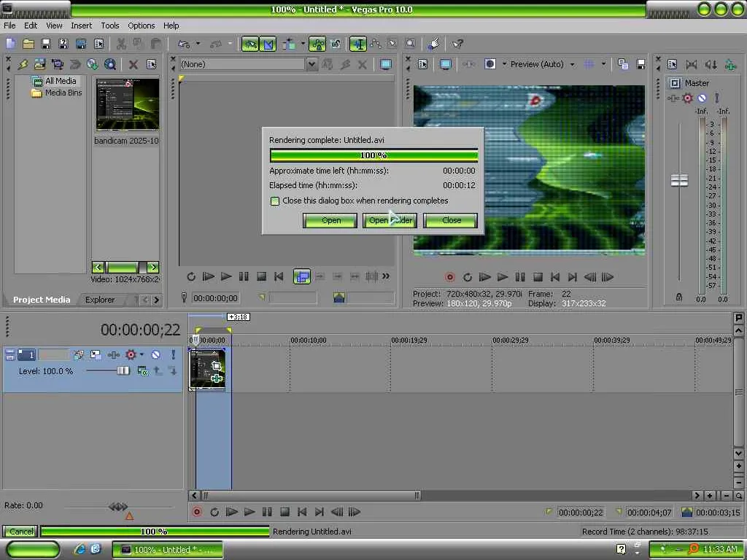Screen dimensions: 747x560
Task: Open the Insert menu
Action: (x=81, y=26)
